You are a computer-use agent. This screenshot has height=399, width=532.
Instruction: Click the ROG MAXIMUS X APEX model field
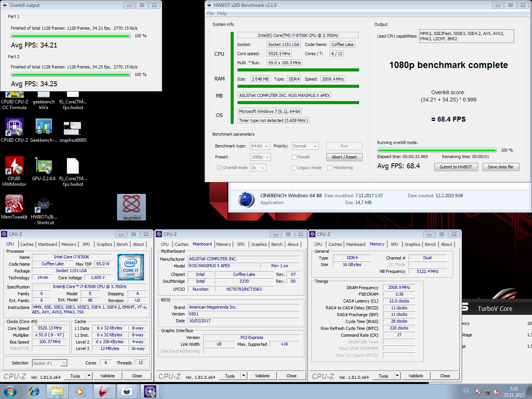click(x=223, y=266)
